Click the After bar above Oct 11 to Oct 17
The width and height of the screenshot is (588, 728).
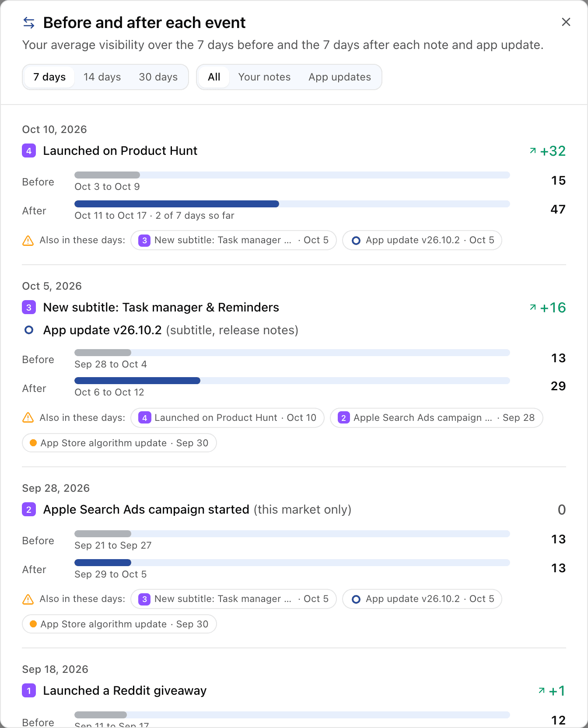coord(292,204)
